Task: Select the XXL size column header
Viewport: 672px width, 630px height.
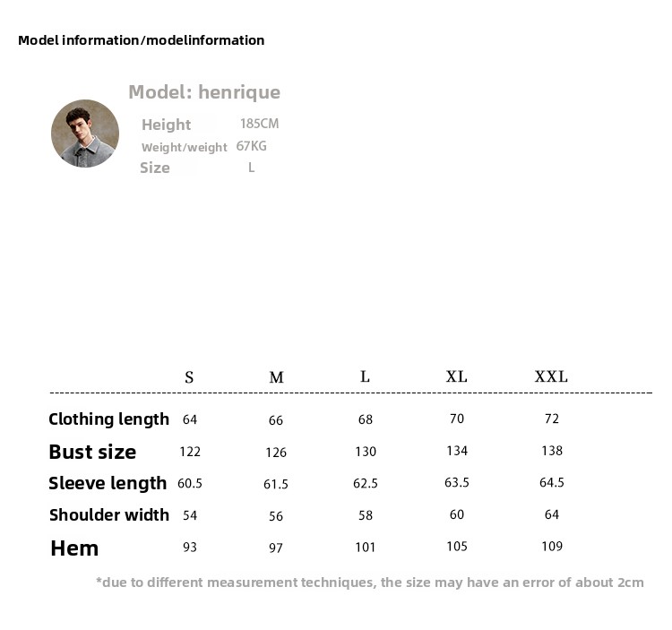Action: click(x=551, y=376)
